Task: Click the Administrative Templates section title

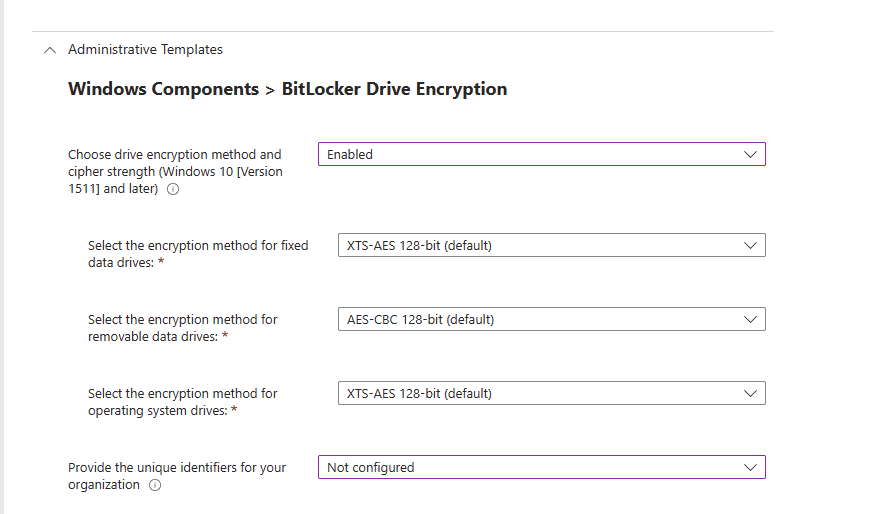Action: [145, 50]
